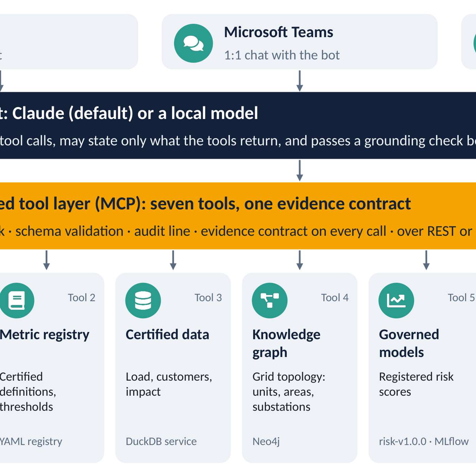This screenshot has height=476, width=476.
Task: Click the "Tool 4" label
Action: [x=335, y=297]
